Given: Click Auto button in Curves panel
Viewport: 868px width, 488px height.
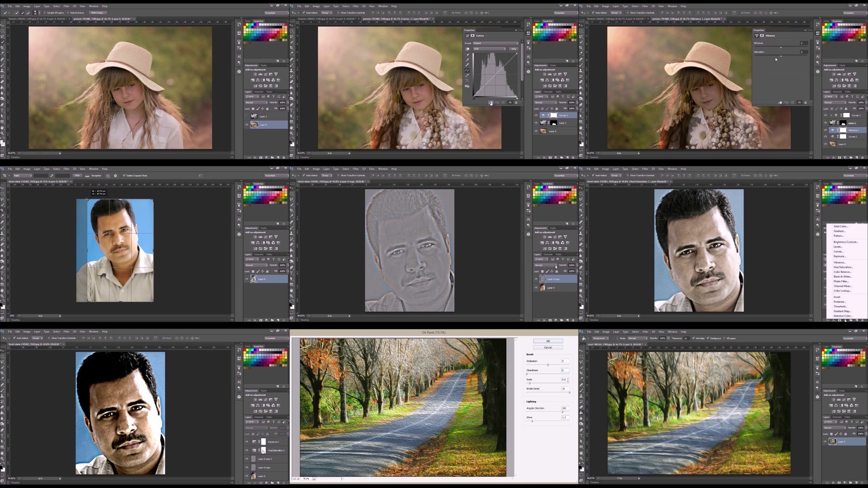Looking at the screenshot, I should [x=514, y=49].
